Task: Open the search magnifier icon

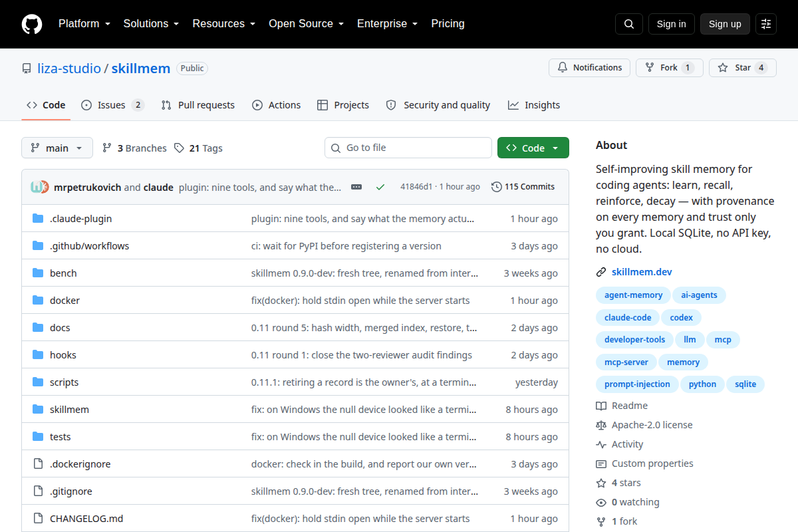Action: click(629, 24)
